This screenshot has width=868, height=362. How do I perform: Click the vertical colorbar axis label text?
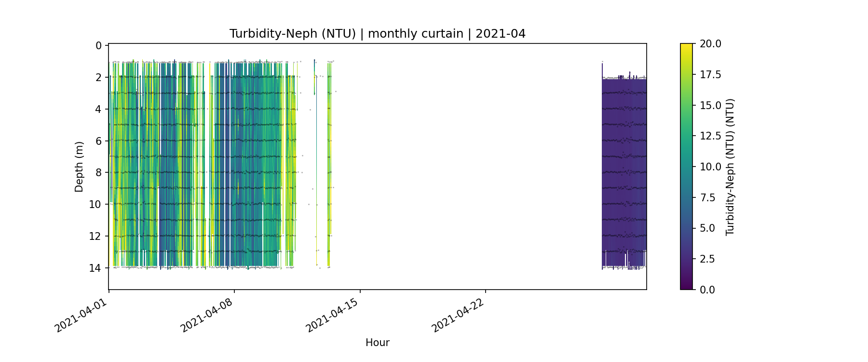pos(730,167)
